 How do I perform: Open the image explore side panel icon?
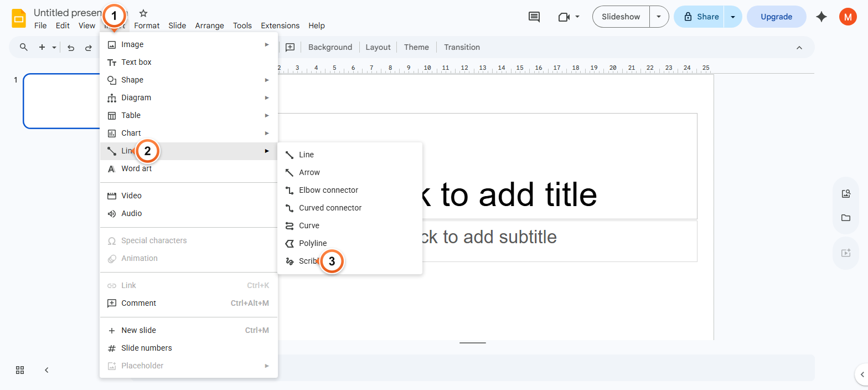click(x=846, y=194)
